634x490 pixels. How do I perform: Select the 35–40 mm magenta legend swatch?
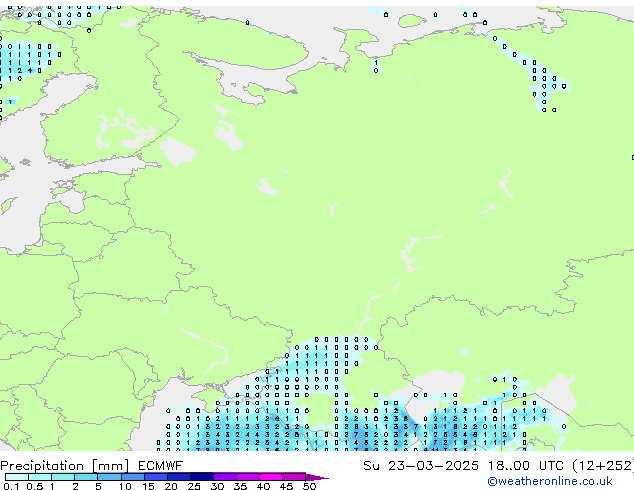point(248,477)
